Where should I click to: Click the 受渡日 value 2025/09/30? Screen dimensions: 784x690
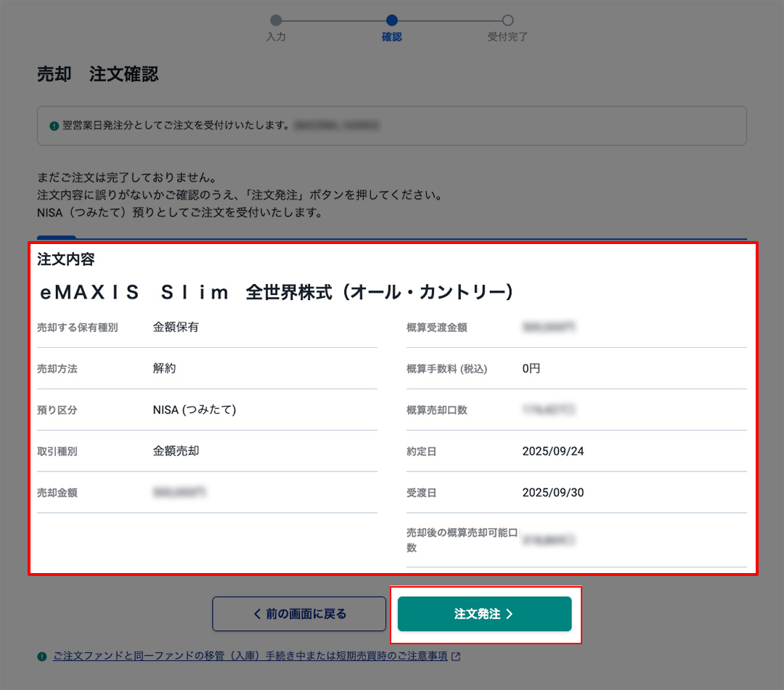pos(552,492)
